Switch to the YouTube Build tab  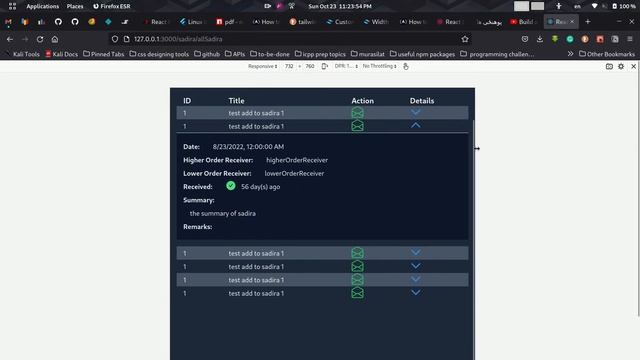click(x=523, y=22)
